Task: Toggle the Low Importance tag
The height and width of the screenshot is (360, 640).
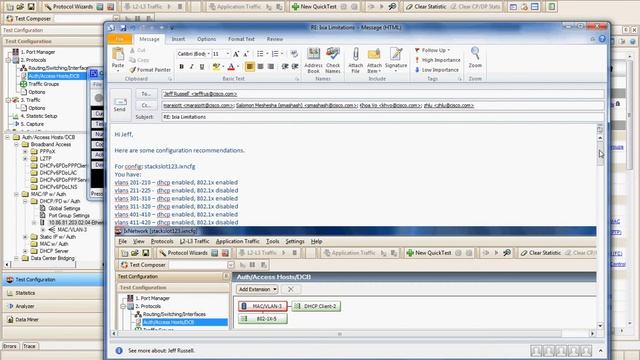Action: pyautogui.click(x=437, y=70)
